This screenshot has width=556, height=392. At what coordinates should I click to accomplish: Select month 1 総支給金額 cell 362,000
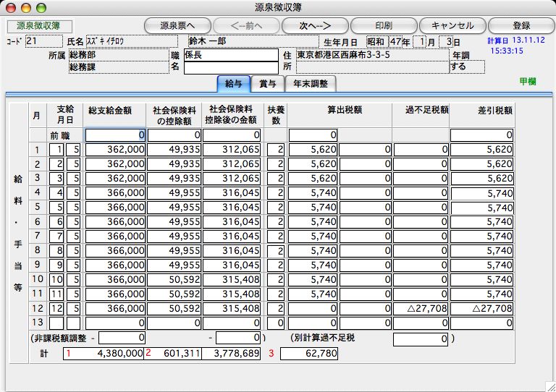(x=116, y=150)
